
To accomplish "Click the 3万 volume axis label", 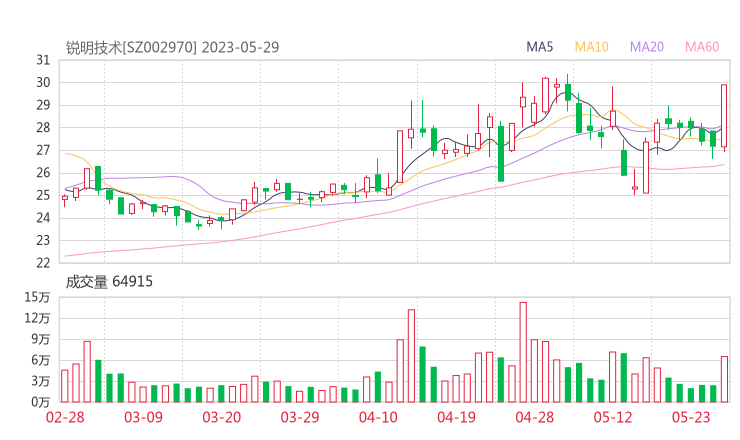I will [x=41, y=381].
